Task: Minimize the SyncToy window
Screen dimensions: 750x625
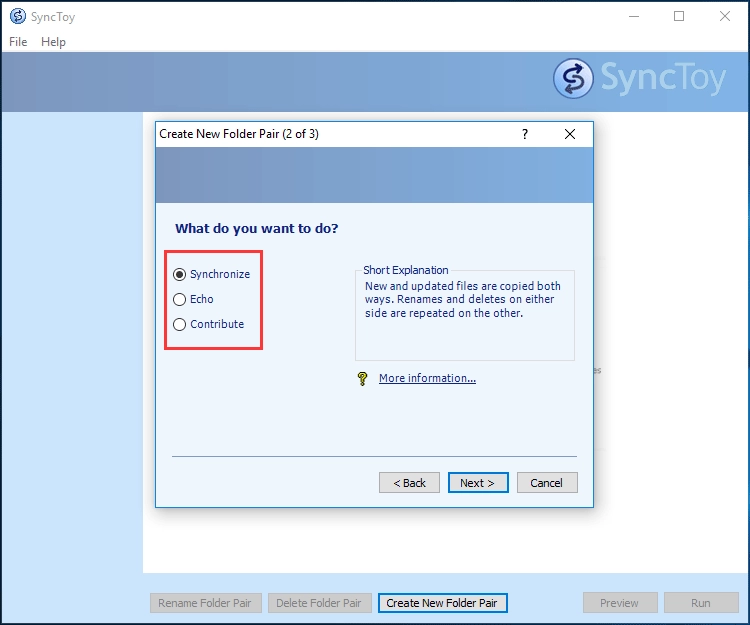Action: click(634, 16)
